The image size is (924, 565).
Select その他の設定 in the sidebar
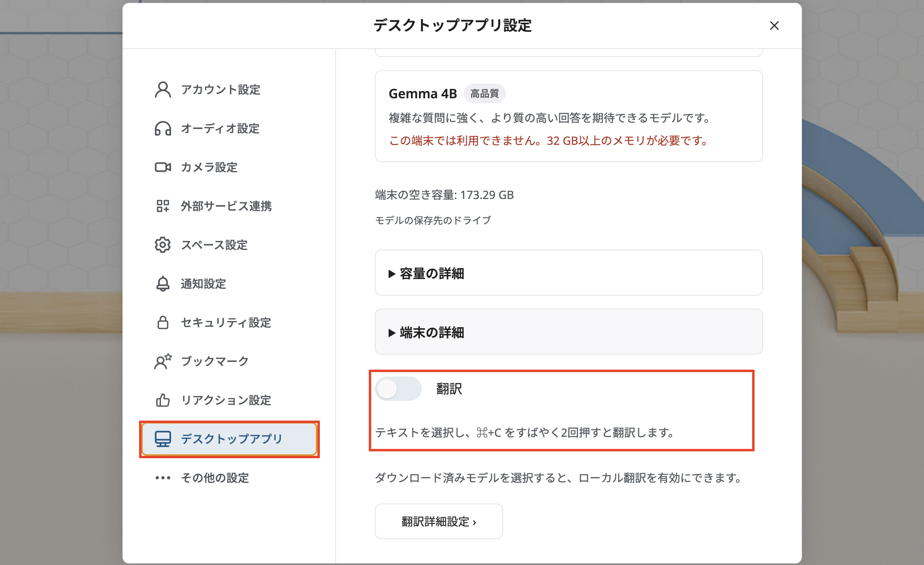[x=229, y=478]
